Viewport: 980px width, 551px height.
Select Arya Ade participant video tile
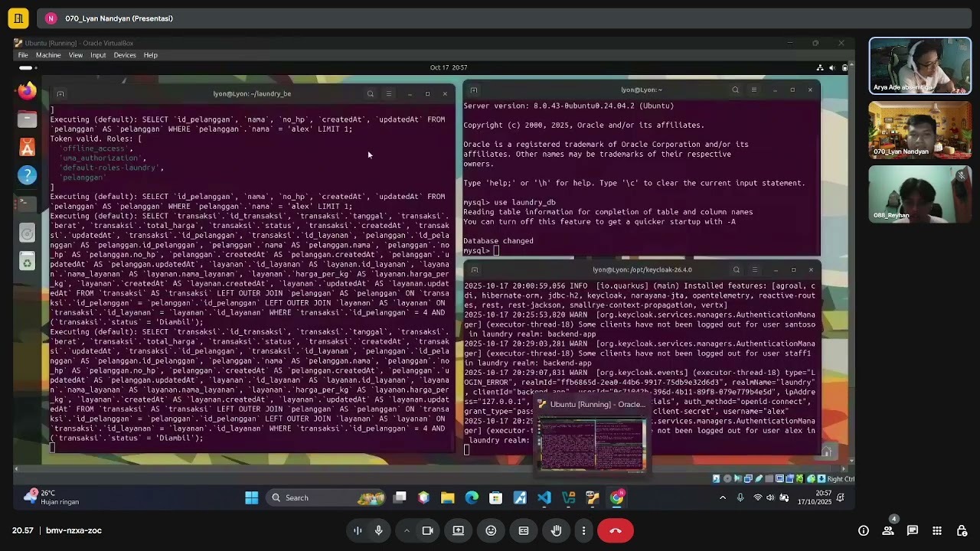pos(920,66)
